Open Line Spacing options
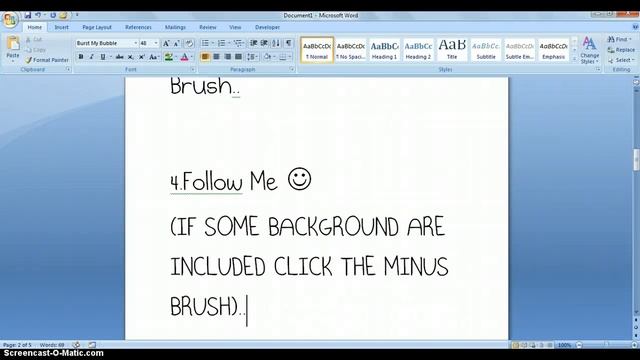640x360 pixels. (x=252, y=57)
